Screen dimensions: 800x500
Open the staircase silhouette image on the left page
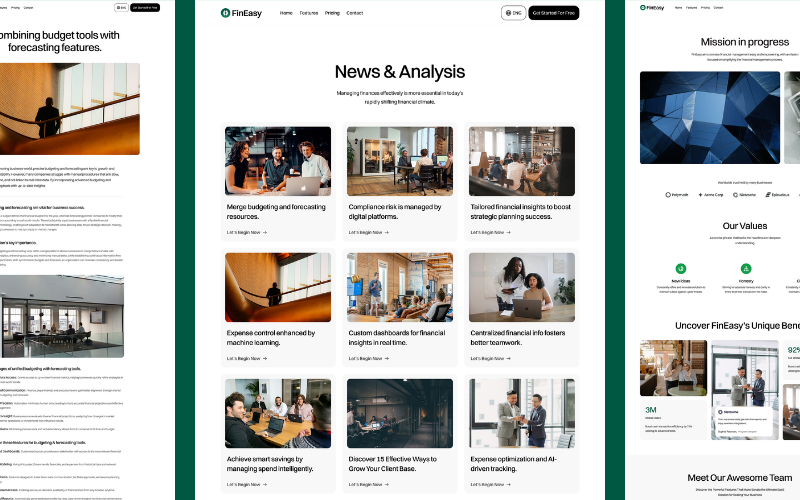pos(70,109)
